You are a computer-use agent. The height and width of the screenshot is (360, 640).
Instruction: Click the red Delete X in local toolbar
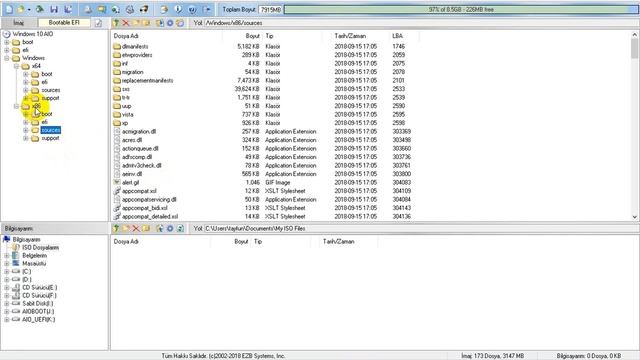(x=136, y=228)
